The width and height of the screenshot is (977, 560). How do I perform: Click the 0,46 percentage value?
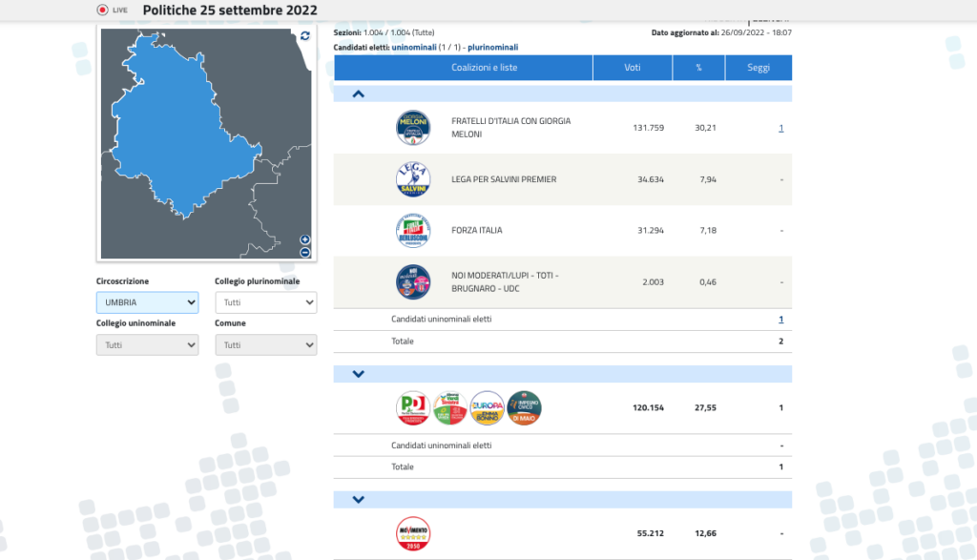[x=708, y=282]
